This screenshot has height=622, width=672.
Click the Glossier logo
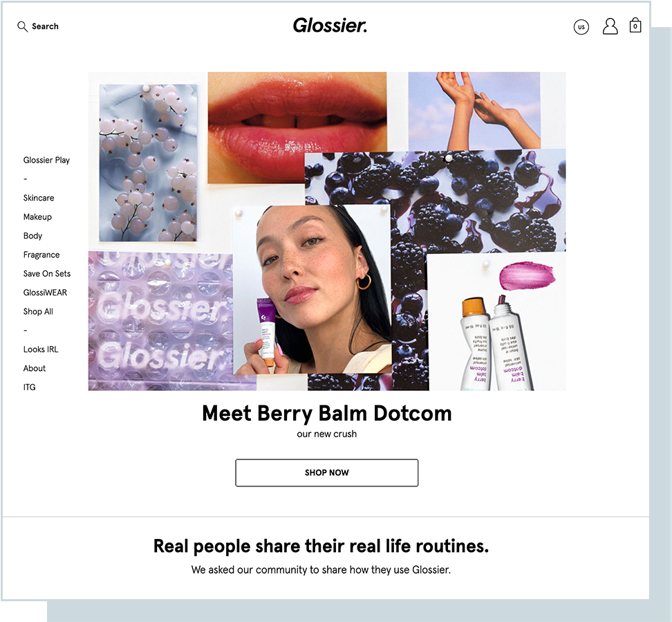click(x=330, y=26)
